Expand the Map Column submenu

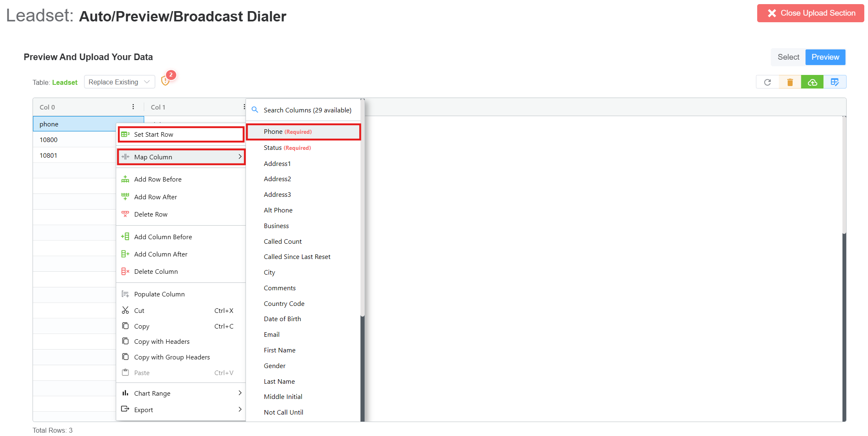[181, 157]
